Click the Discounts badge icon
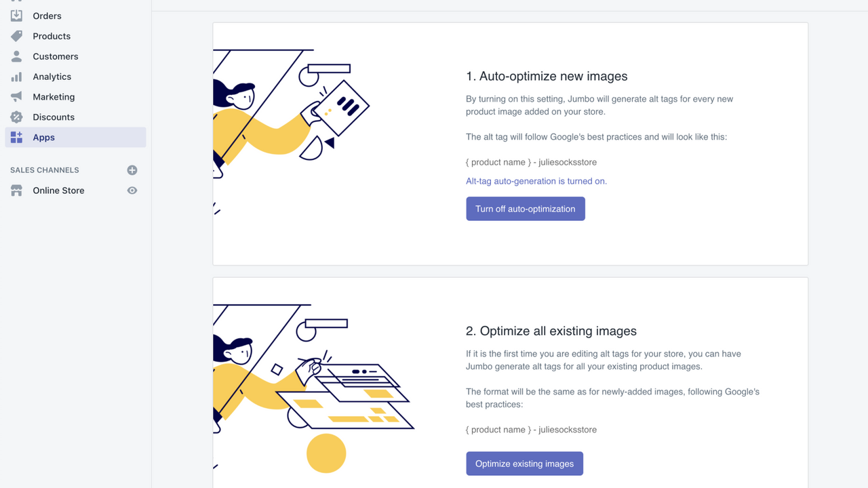868x488 pixels. click(16, 117)
